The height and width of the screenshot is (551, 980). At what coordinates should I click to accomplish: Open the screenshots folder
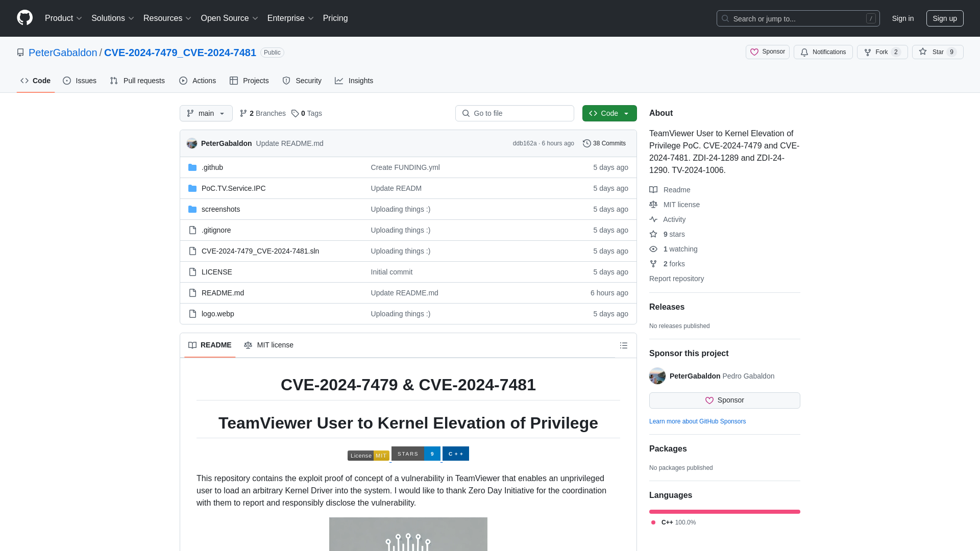[220, 209]
